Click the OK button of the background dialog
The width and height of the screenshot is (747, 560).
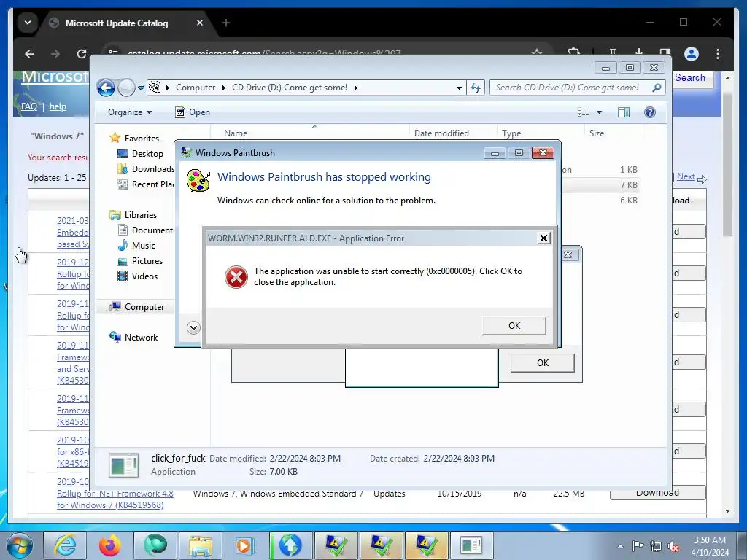(543, 363)
